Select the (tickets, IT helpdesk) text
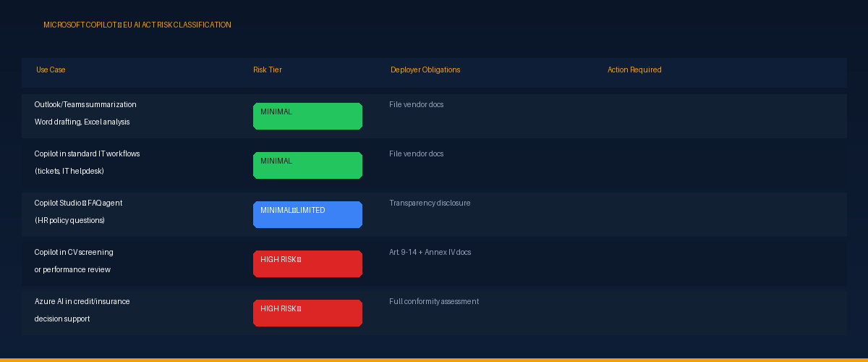Screen dimensions: 868x362 pos(69,171)
